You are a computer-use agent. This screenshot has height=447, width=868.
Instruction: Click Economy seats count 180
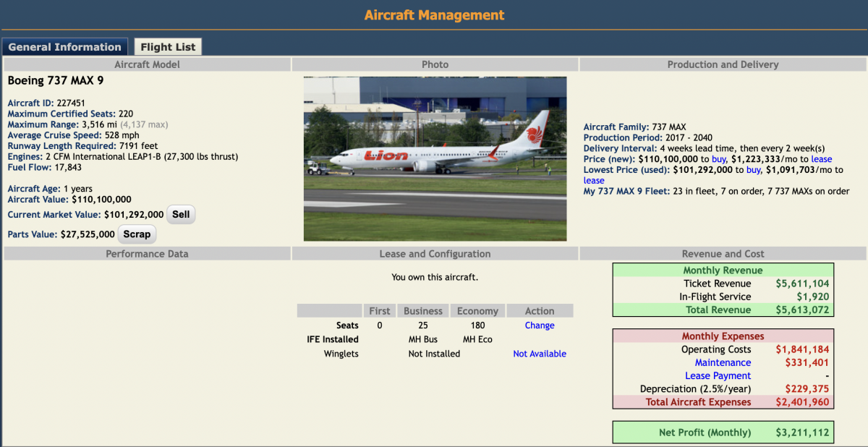477,325
